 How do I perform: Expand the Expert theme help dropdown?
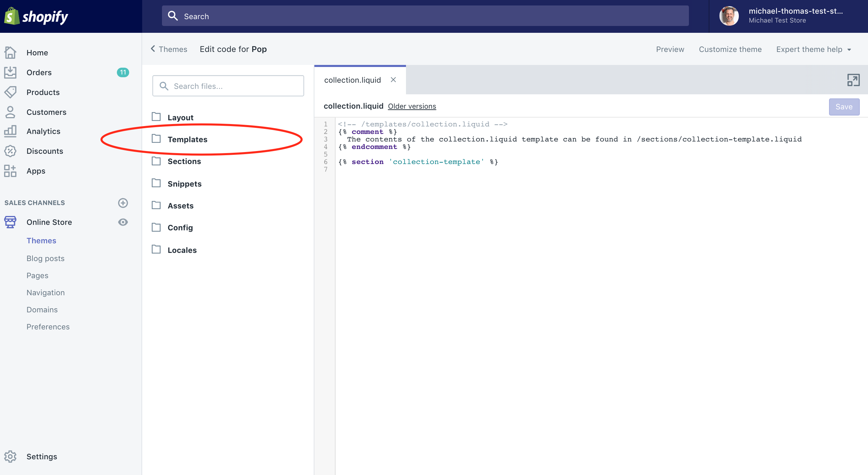pos(814,49)
